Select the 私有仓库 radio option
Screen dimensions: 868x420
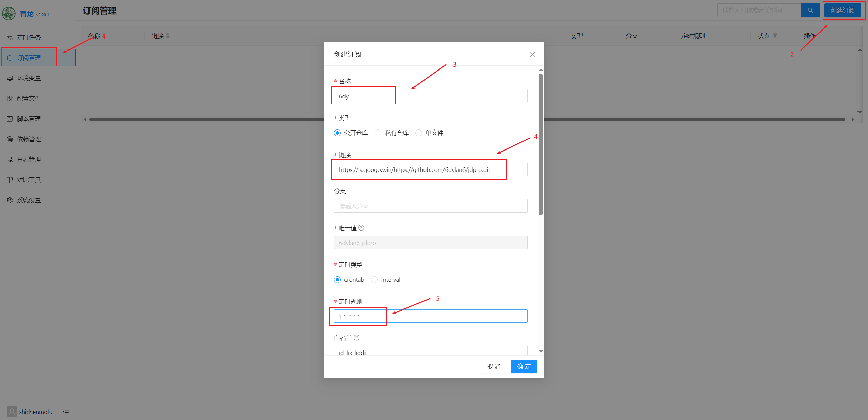pos(378,133)
